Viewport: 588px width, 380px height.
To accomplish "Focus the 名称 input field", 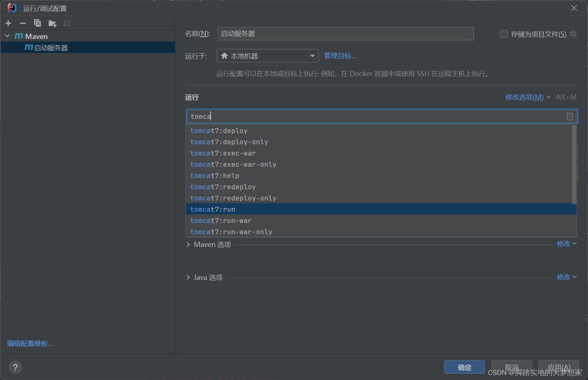I will click(346, 34).
